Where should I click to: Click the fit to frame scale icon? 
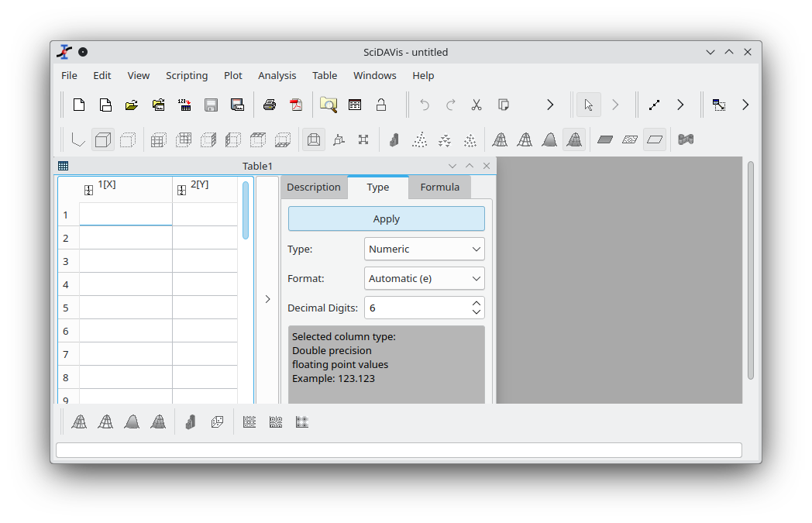coord(363,139)
